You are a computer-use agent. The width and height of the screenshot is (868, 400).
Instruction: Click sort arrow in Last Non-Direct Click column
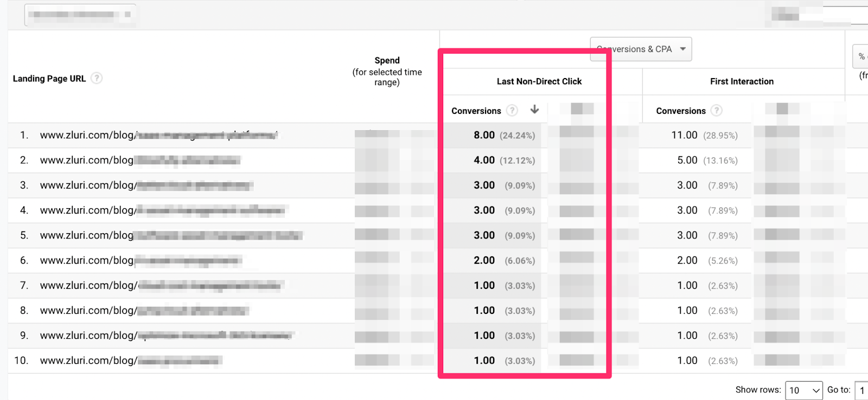point(534,109)
